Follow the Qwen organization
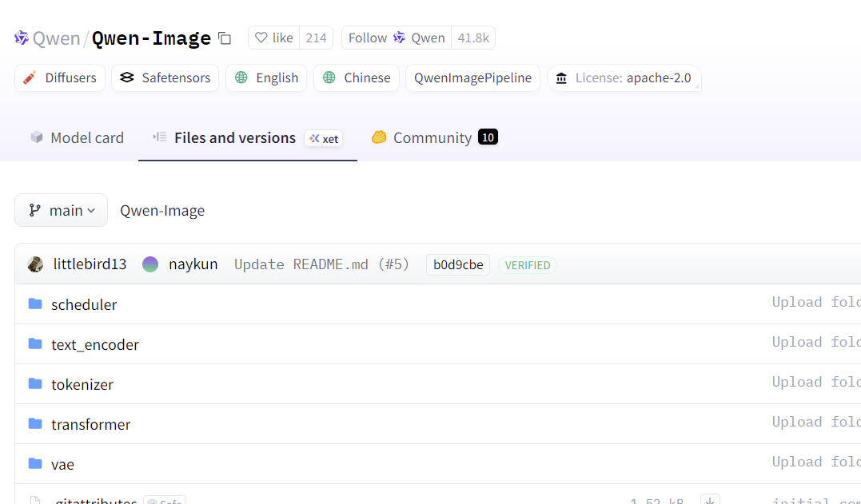Screen dimensions: 861x504 point(397,38)
